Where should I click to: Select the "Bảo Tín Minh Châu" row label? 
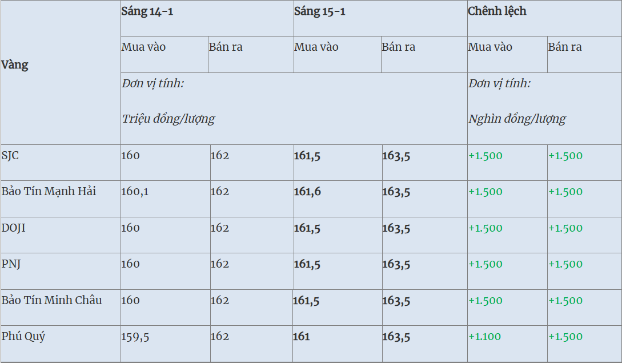[x=52, y=300]
